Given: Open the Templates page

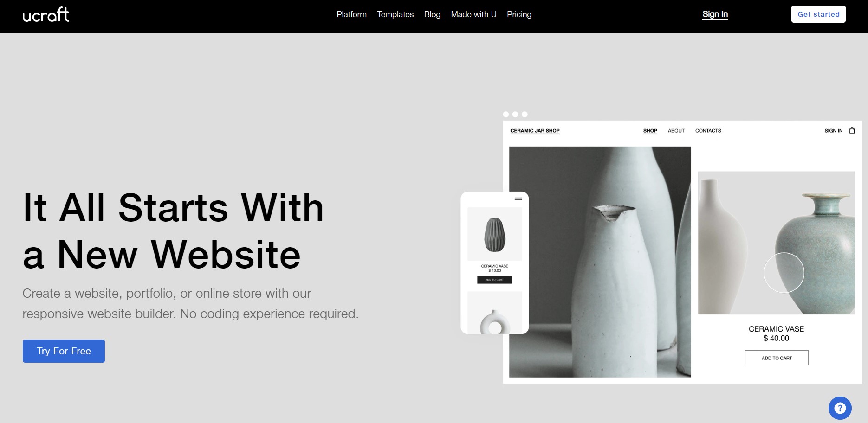Looking at the screenshot, I should click(395, 14).
